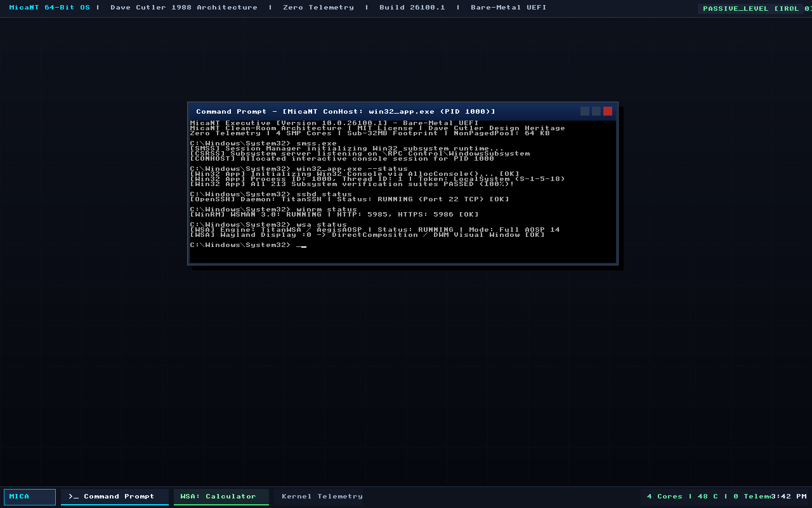
Task: Click the 'MicaNT 64-Bit OS' top bar label
Action: click(x=49, y=8)
